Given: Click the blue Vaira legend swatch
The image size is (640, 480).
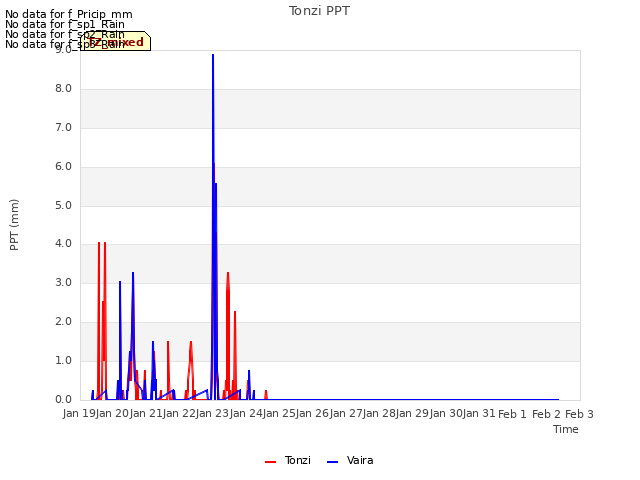Looking at the screenshot, I should pyautogui.click(x=333, y=462).
